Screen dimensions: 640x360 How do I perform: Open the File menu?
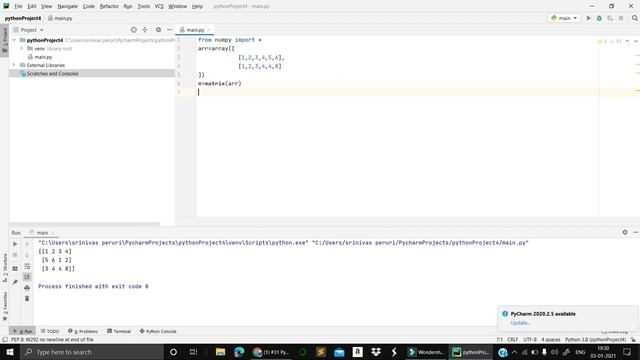pos(18,6)
